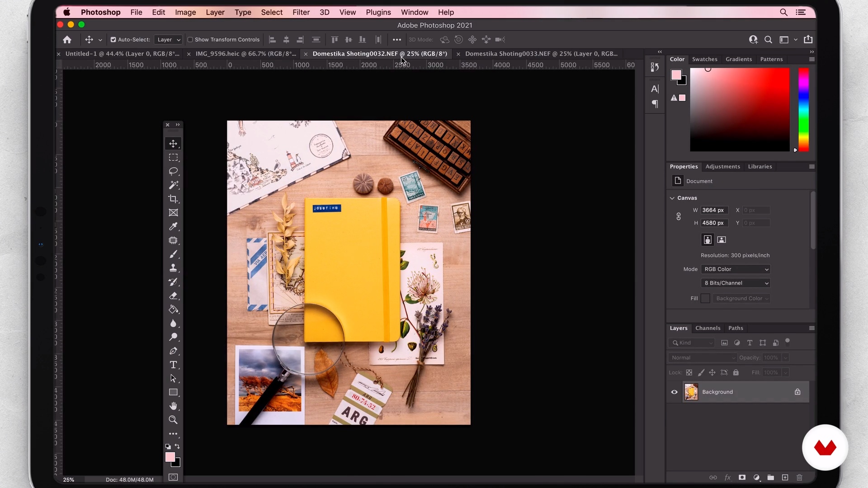This screenshot has height=488, width=868.
Task: Collapse the Canvas section
Action: (x=672, y=198)
